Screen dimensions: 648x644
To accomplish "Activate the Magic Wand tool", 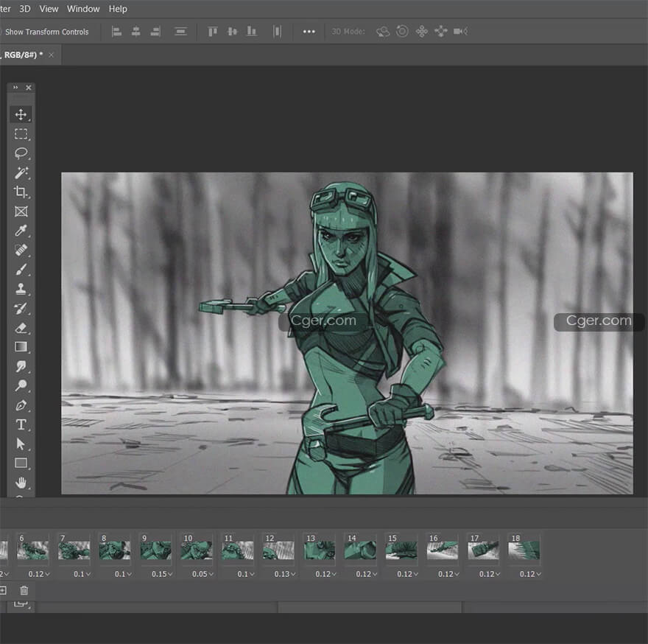I will (x=21, y=173).
